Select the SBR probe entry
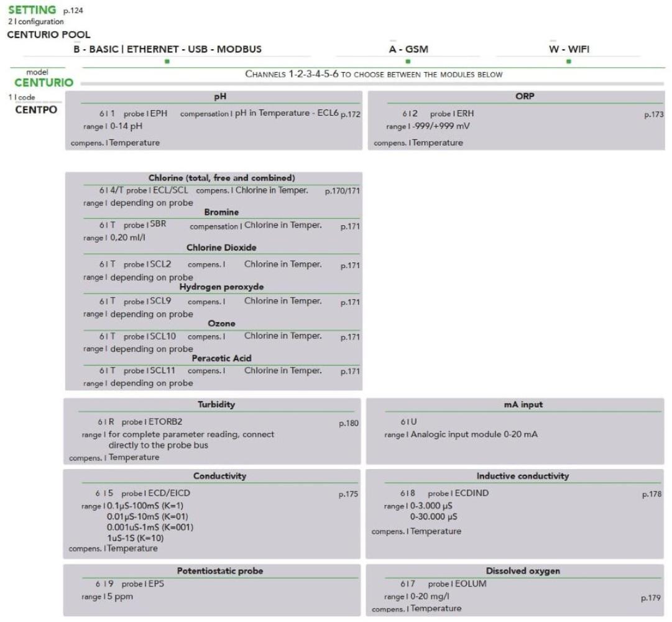This screenshot has height=622, width=672. (x=158, y=224)
